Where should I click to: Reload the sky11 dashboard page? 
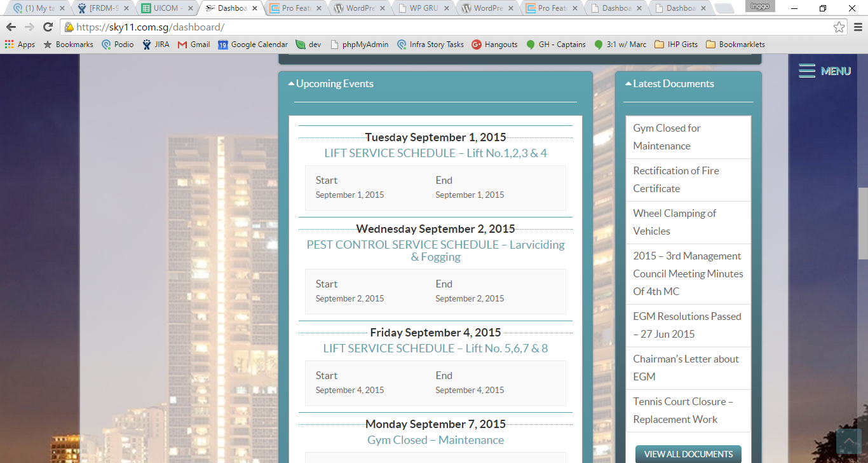tap(48, 27)
